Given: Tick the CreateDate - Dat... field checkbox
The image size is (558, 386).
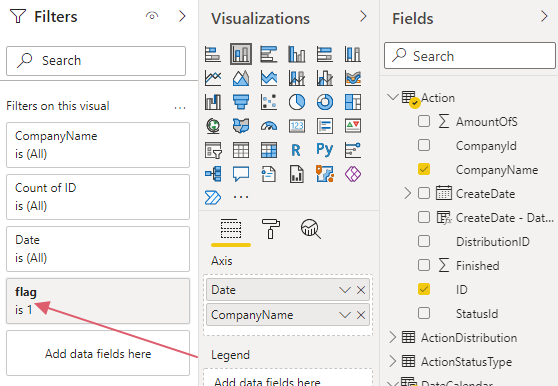Looking at the screenshot, I should (x=424, y=217).
